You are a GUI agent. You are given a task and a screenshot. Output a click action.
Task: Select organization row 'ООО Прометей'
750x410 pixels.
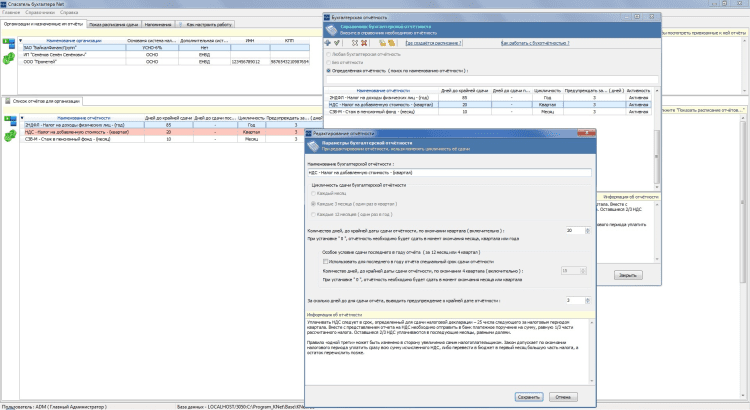coord(164,62)
